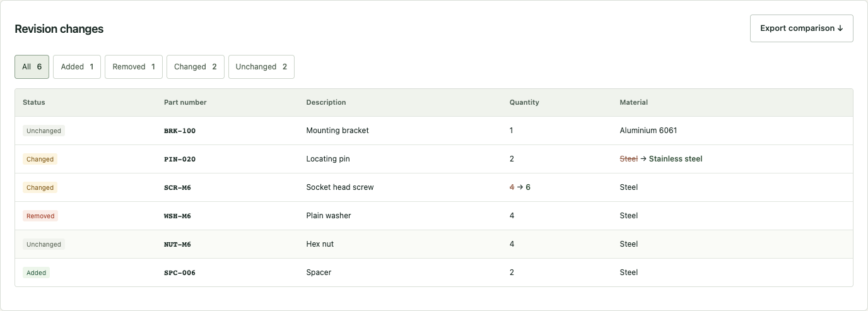Show only Removed 1 rows
Viewport: 868px width, 311px height.
click(x=134, y=67)
